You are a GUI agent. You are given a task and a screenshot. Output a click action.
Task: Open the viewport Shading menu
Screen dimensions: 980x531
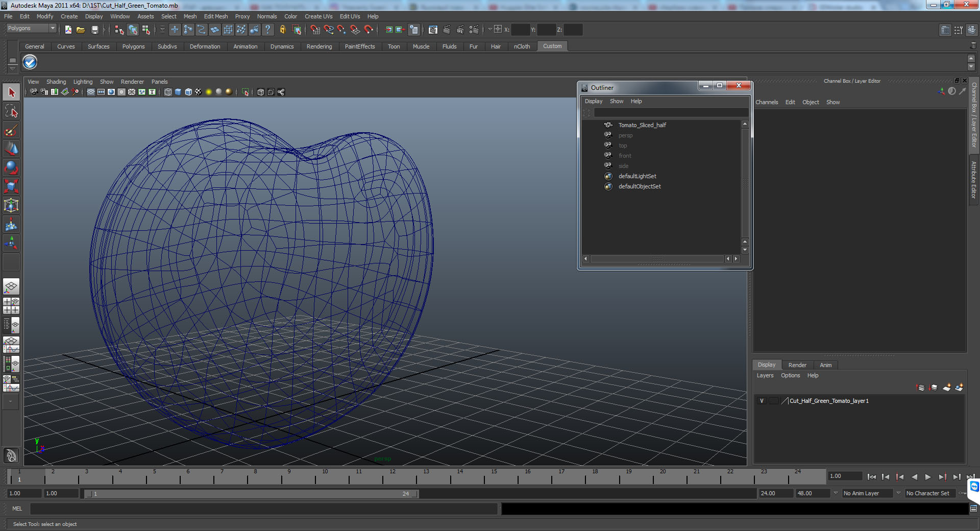click(x=56, y=82)
